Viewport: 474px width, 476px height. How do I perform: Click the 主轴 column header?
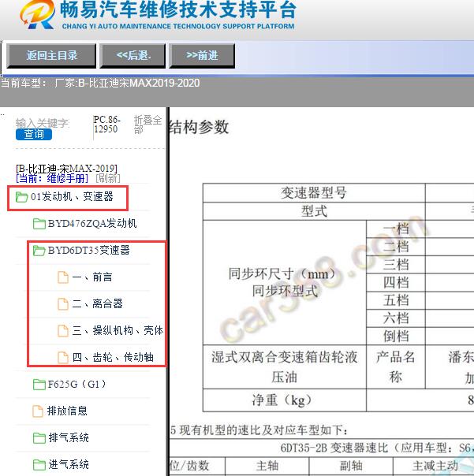pos(267,466)
